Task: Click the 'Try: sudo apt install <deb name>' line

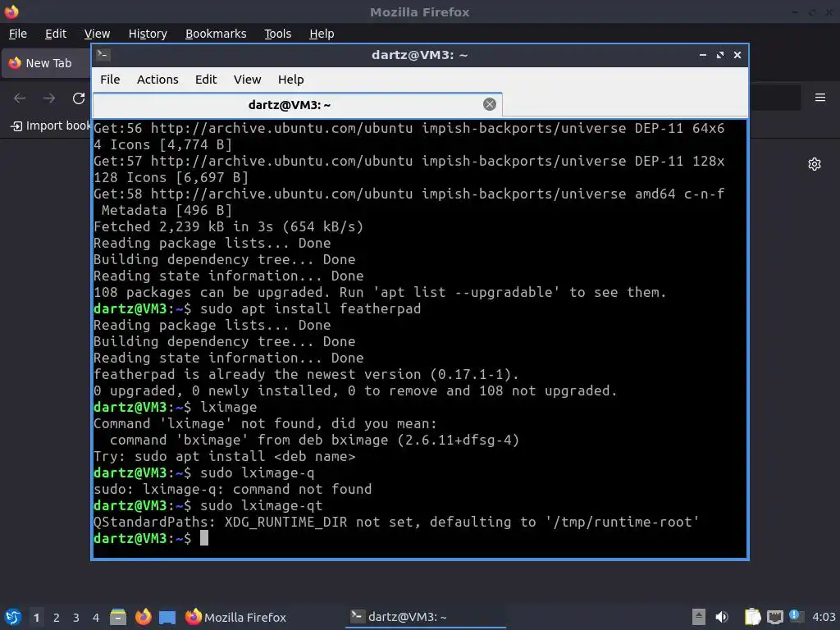Action: [225, 456]
